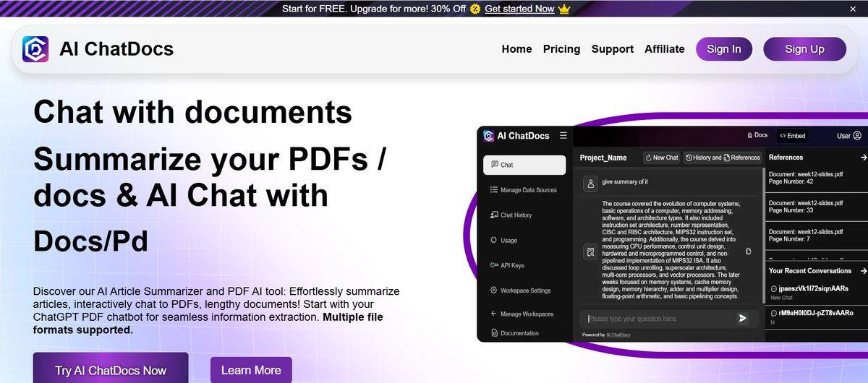868x383 pixels.
Task: Open the 'Get started Now' banner link
Action: coord(519,9)
